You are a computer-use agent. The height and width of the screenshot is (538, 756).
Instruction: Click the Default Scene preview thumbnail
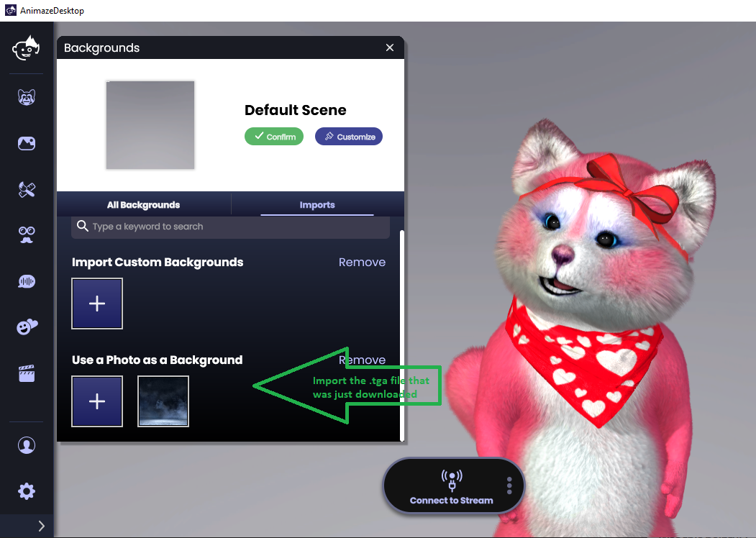click(x=150, y=125)
